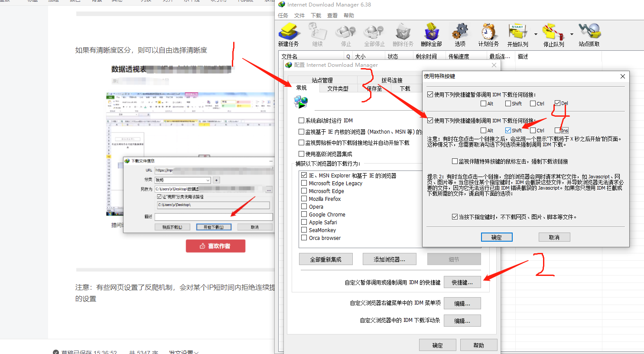Open 发文设置 dropdown at page bottom
The height and width of the screenshot is (354, 644).
coord(184,352)
